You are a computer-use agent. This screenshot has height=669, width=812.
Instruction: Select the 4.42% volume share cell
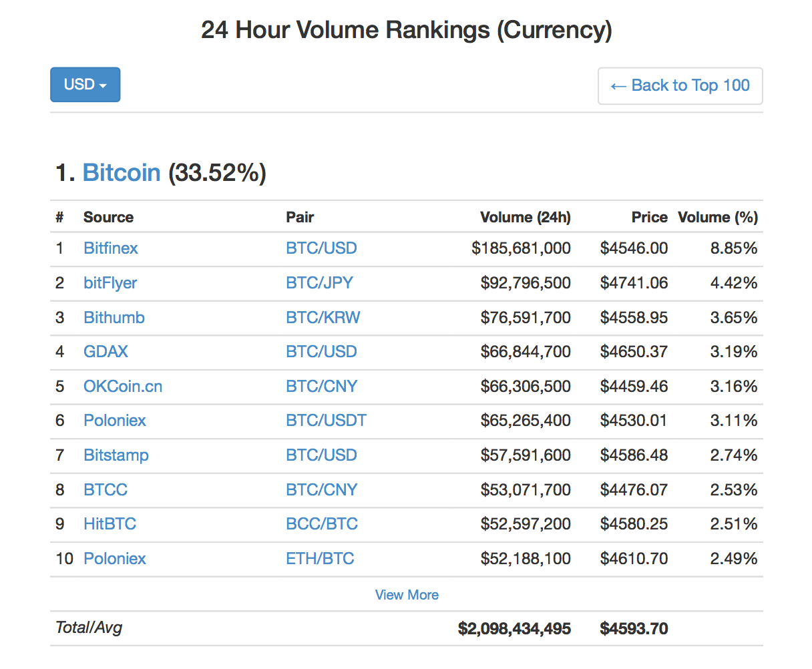(x=734, y=283)
